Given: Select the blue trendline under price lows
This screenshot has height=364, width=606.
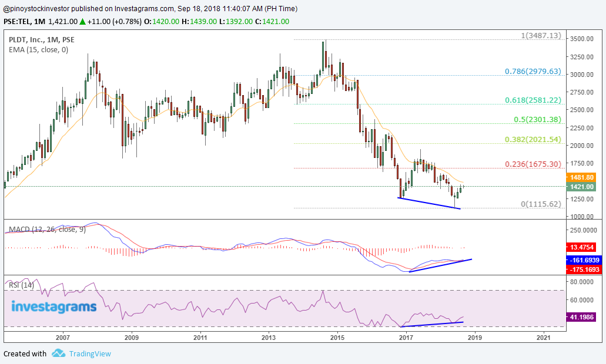Looking at the screenshot, I should 429,203.
